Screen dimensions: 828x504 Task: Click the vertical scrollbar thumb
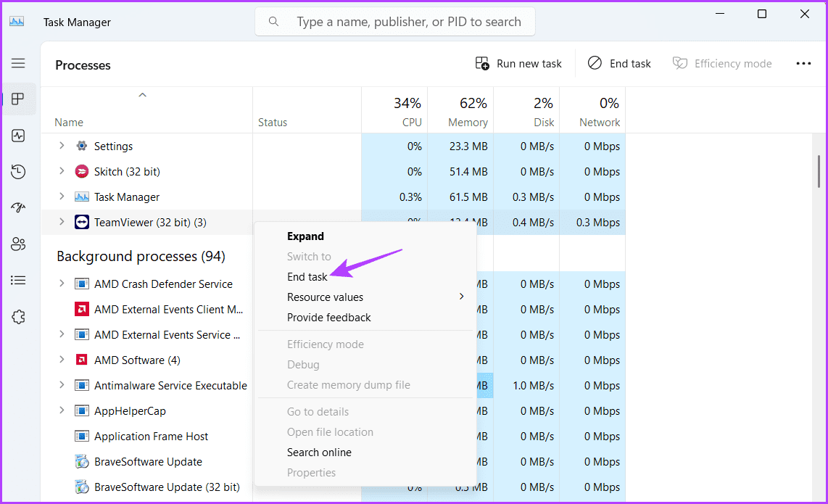coord(819,170)
